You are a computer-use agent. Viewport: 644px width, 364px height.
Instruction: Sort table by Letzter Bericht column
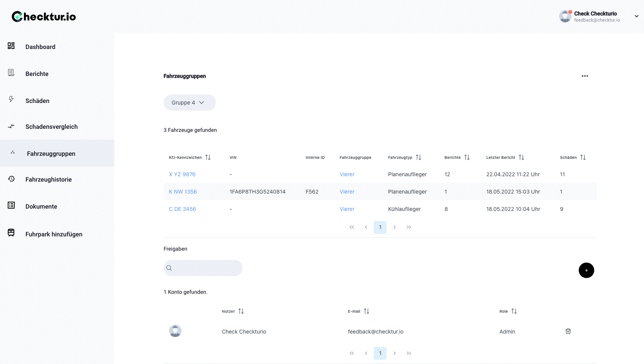[521, 157]
